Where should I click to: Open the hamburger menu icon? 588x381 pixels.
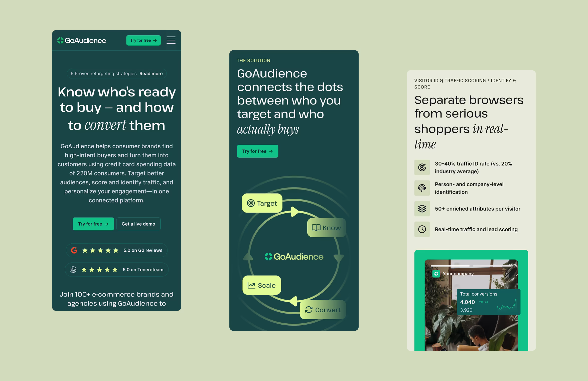171,40
